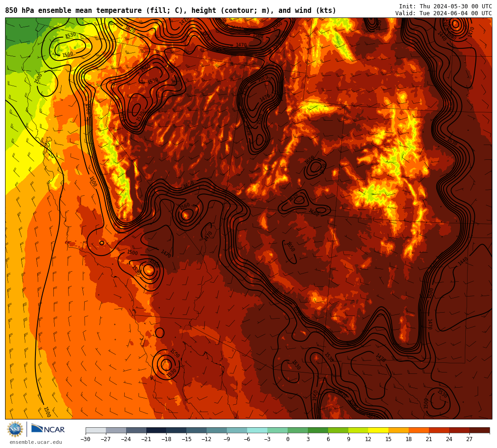Click the 27 colorbar tick label
497x448 pixels.
[469, 439]
